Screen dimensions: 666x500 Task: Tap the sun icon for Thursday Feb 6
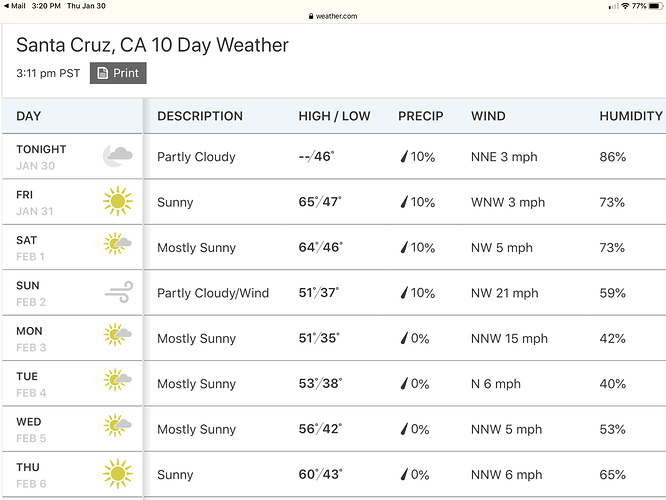[117, 474]
